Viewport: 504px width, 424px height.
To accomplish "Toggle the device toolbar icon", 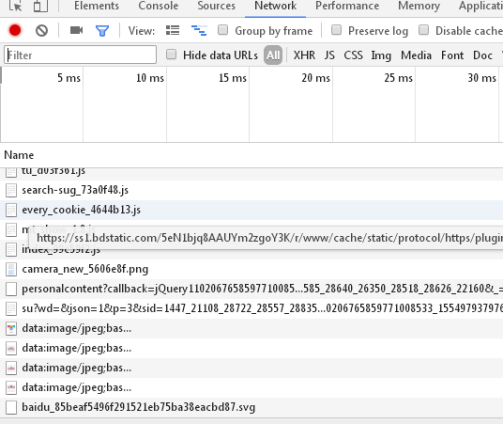I will [x=41, y=6].
